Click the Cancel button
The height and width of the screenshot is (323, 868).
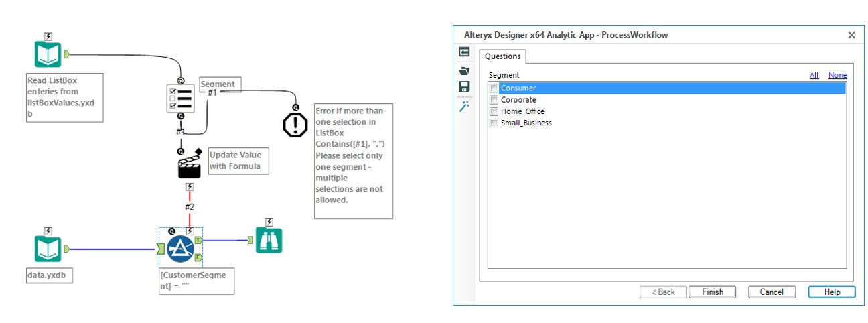click(x=772, y=292)
